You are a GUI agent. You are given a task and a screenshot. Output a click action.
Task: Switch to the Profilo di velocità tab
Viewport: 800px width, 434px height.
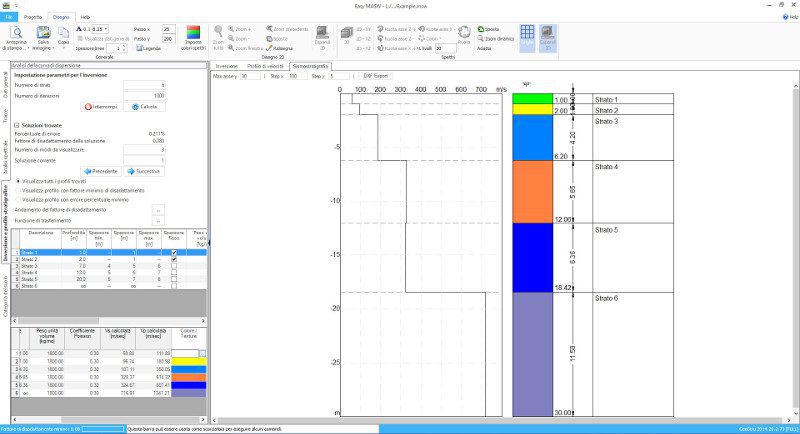(266, 65)
